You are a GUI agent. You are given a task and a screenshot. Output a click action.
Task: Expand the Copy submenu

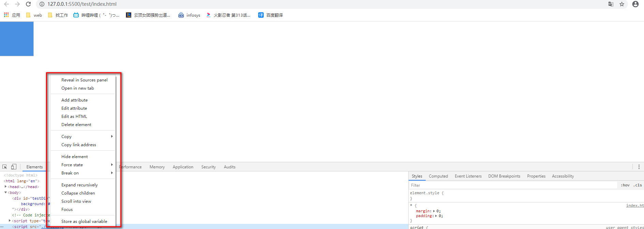point(83,136)
